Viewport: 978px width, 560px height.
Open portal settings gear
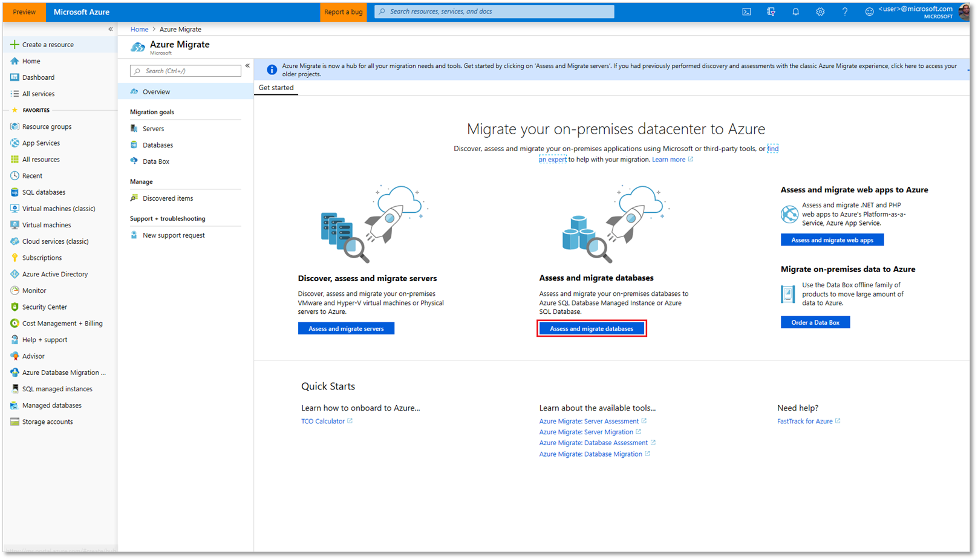tap(820, 11)
